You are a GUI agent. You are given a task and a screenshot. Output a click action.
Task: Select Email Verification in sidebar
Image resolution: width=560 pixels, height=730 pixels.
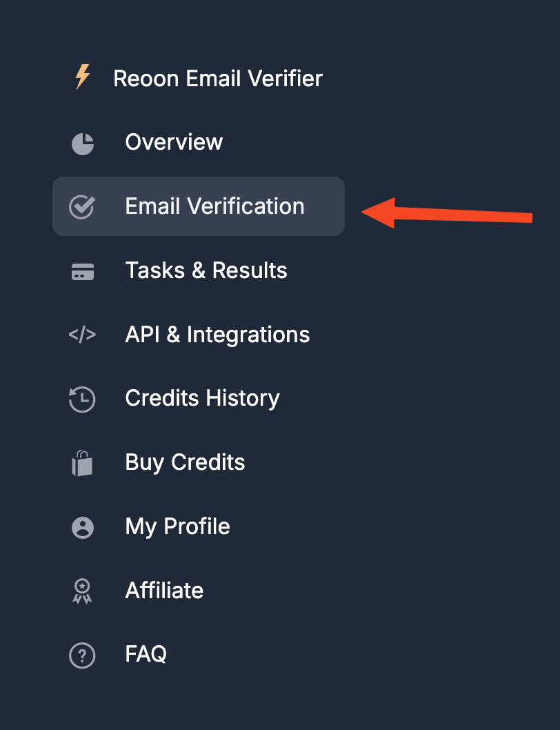click(x=199, y=206)
